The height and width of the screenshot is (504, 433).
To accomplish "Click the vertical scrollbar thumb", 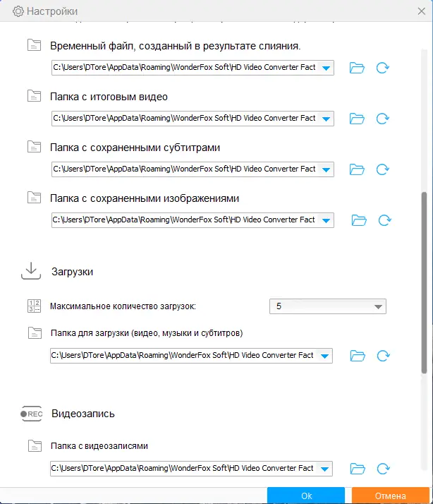I will coord(423,282).
